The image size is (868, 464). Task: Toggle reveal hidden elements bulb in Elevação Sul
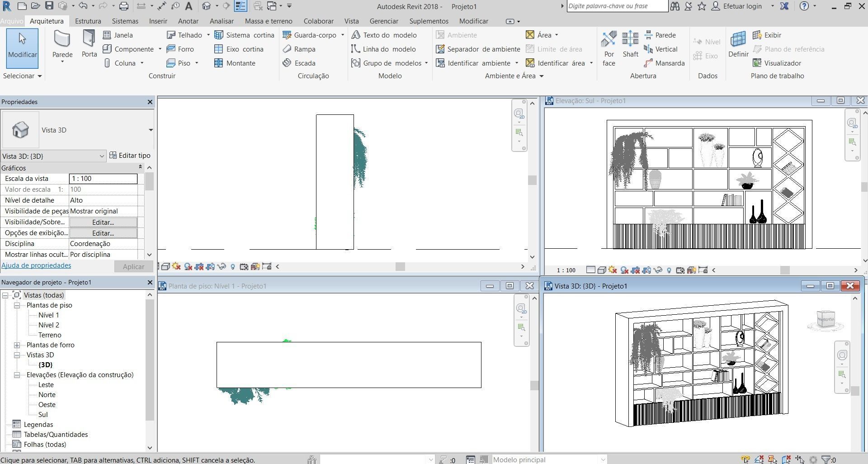(x=669, y=270)
